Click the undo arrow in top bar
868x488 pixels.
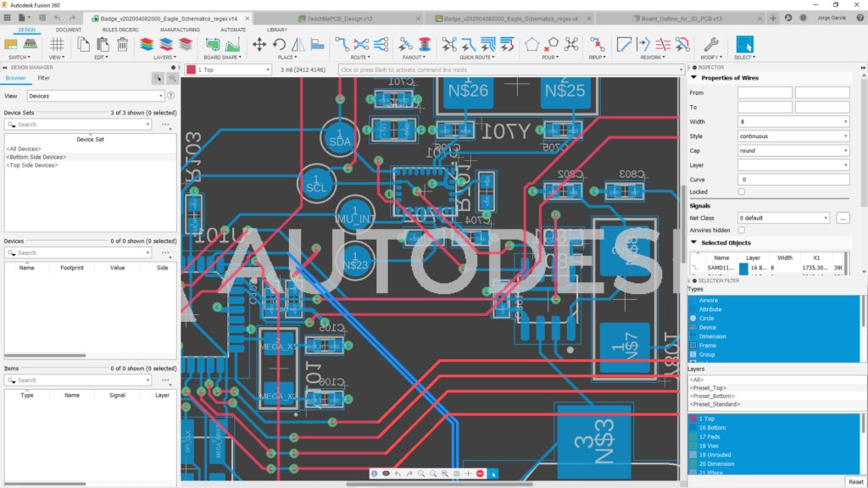click(58, 19)
